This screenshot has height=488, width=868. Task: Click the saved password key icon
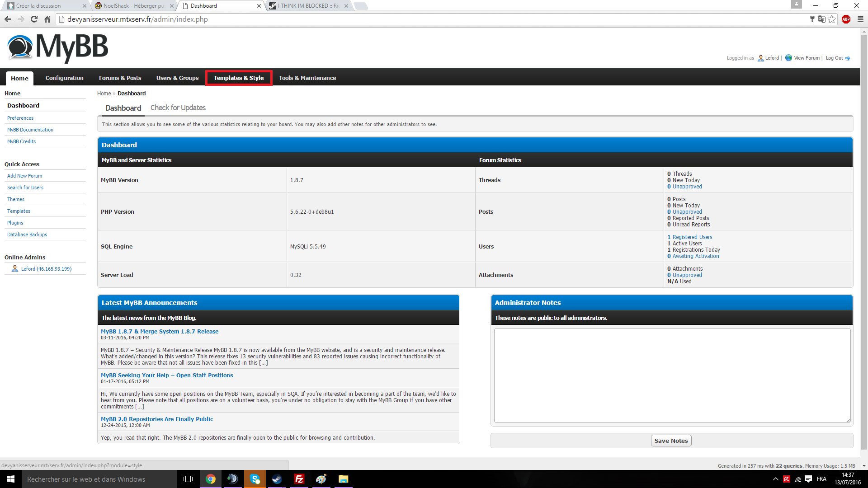click(812, 19)
